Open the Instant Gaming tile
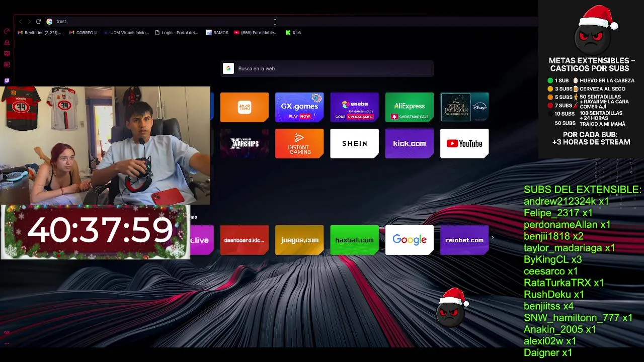644x362 pixels. point(299,144)
